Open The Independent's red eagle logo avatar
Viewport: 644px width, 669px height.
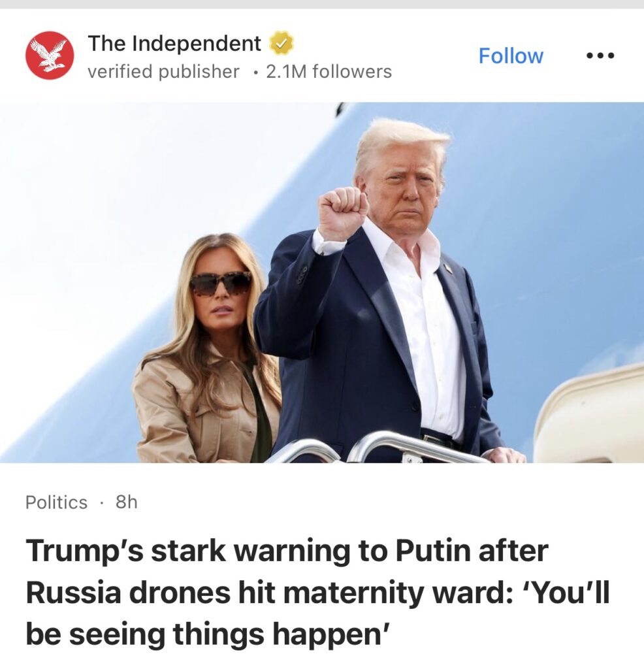(x=50, y=56)
